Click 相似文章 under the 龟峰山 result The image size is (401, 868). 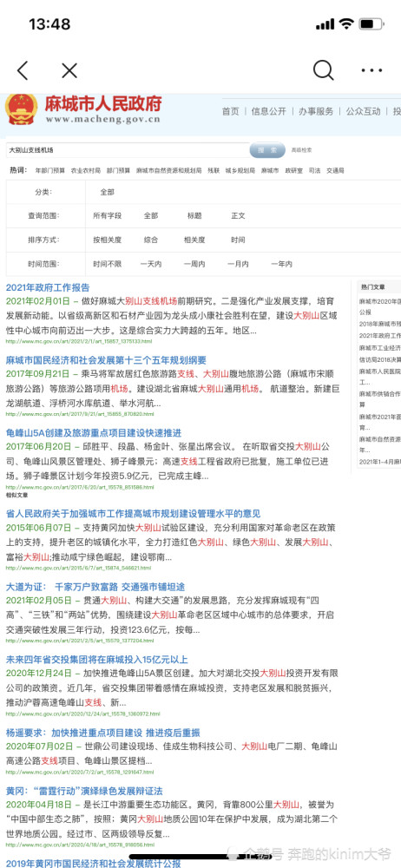(17, 495)
